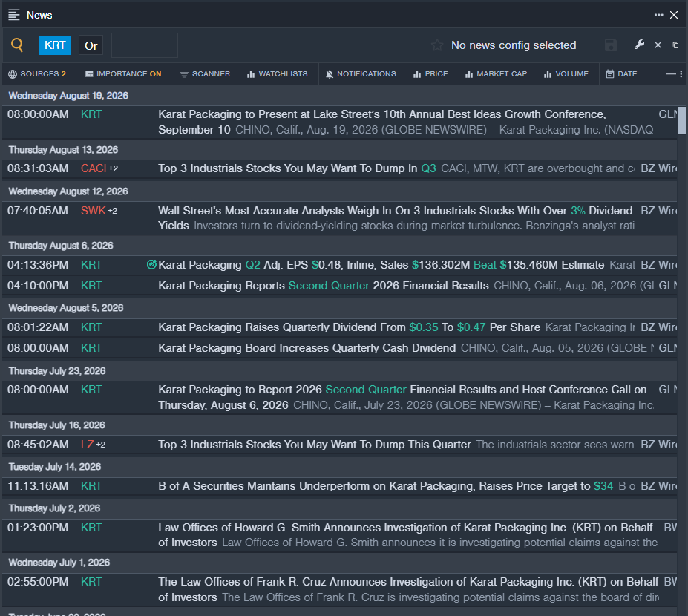Click the orange search magnifier icon
Viewport: 688px width, 616px height.
coord(17,45)
